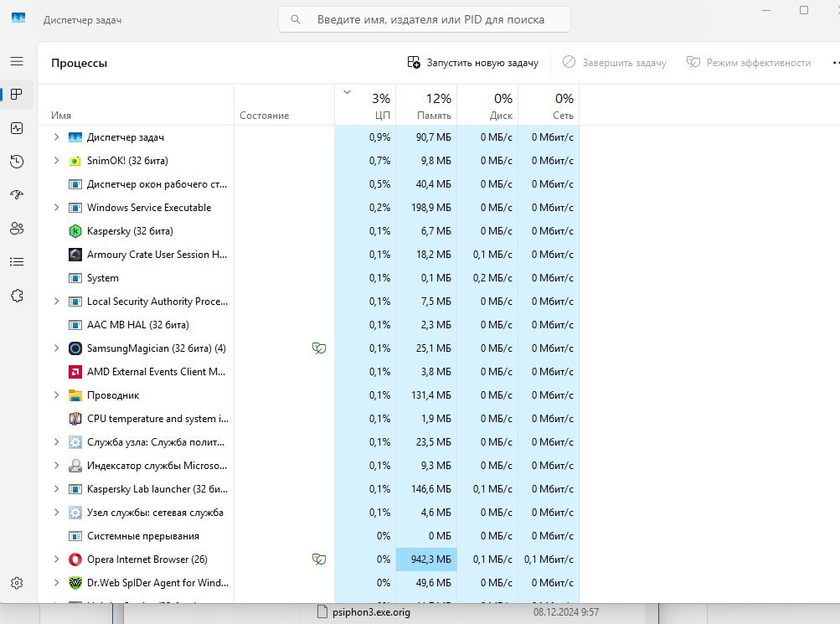
Task: Select Диспетчер окон рабочего стола row
Action: (308, 184)
